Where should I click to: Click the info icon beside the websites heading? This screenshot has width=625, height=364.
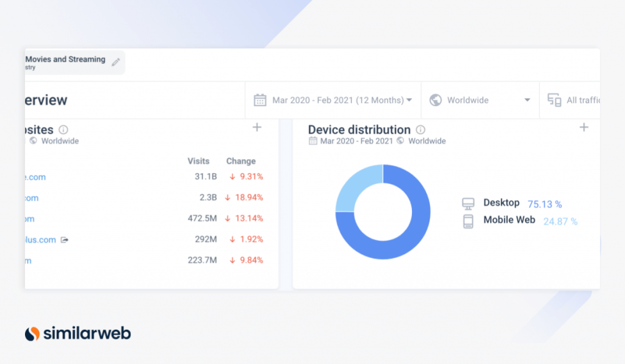point(64,129)
